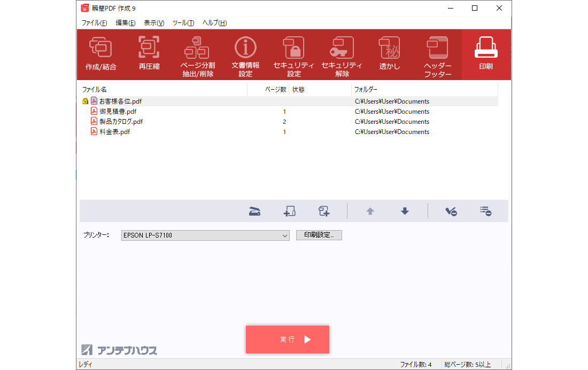
Task: Open the ヘルプ(H) menu
Action: pos(214,23)
